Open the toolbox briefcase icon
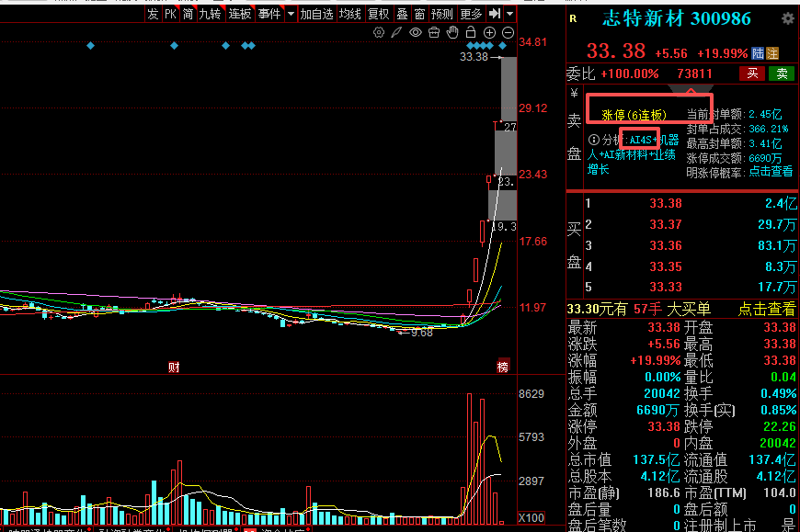The width and height of the screenshot is (800, 532). (x=433, y=33)
